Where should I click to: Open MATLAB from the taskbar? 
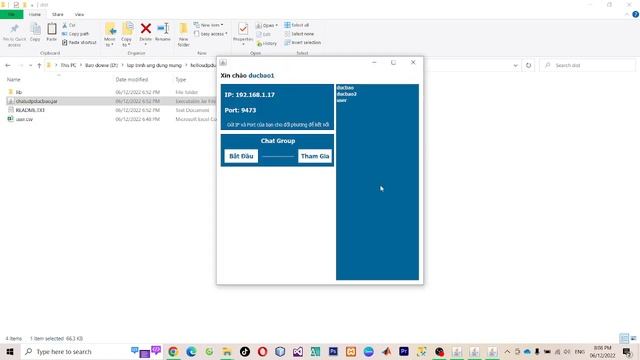[x=387, y=351]
